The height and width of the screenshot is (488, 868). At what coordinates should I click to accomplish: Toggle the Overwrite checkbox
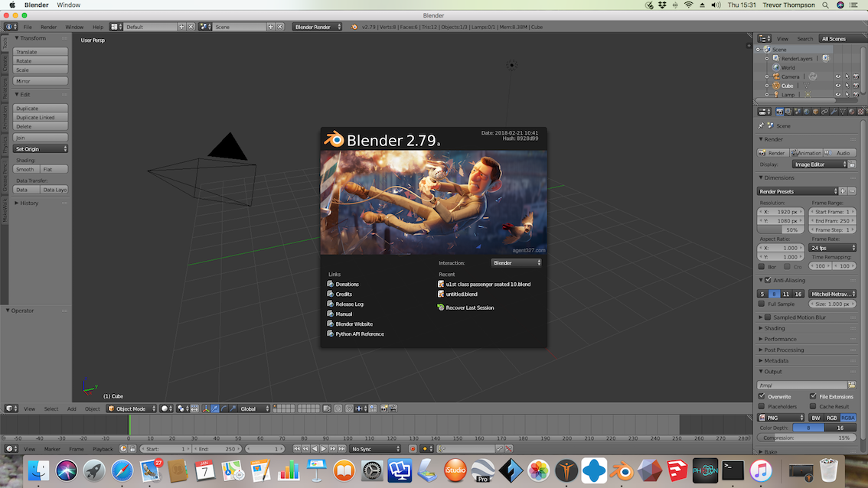click(x=762, y=396)
